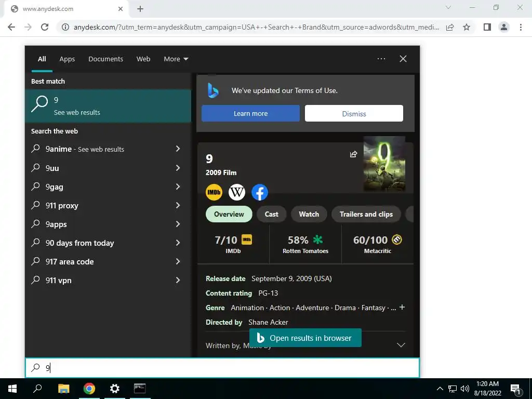Expand the 911 vpn suggestion arrow

pyautogui.click(x=178, y=280)
